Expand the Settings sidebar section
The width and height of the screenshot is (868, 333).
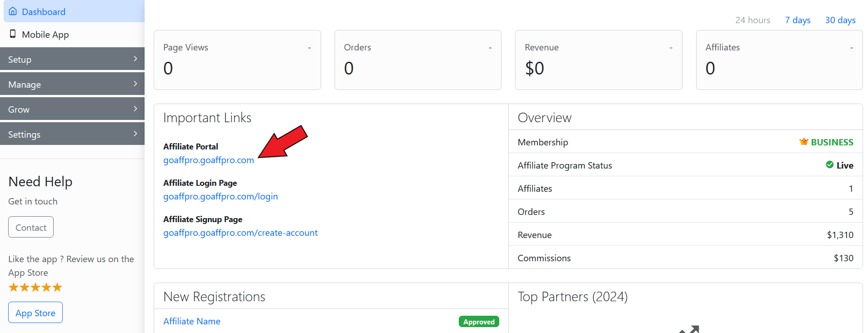pyautogui.click(x=72, y=134)
